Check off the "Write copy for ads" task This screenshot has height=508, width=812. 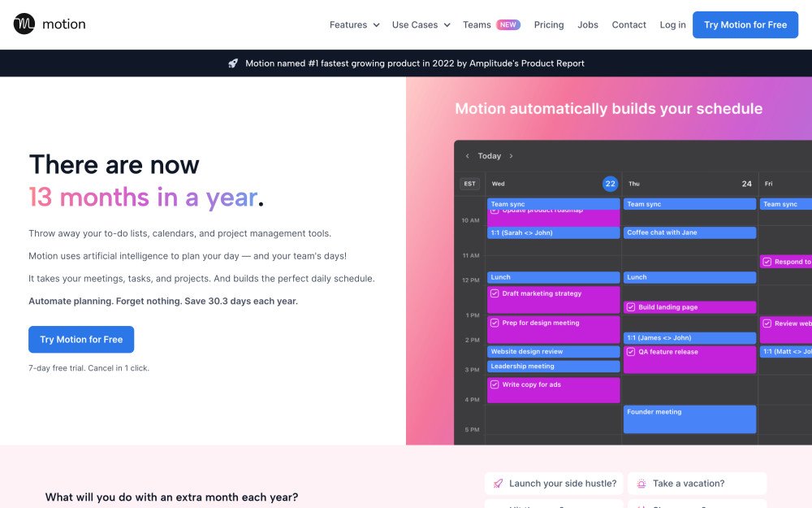(495, 384)
